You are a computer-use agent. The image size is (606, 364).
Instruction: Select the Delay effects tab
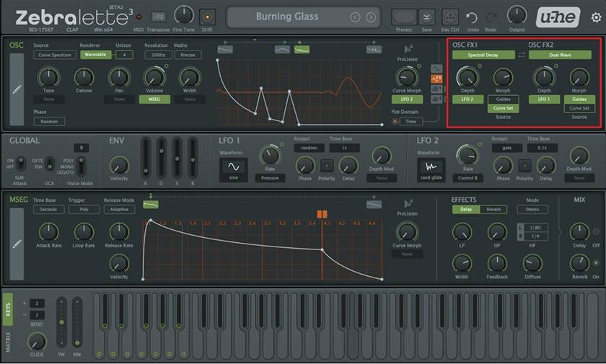(466, 209)
